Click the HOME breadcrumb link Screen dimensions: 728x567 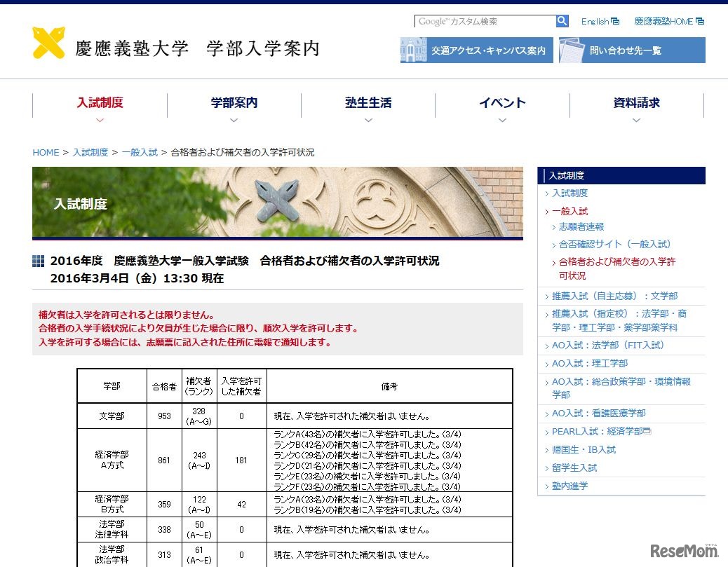pyautogui.click(x=46, y=152)
